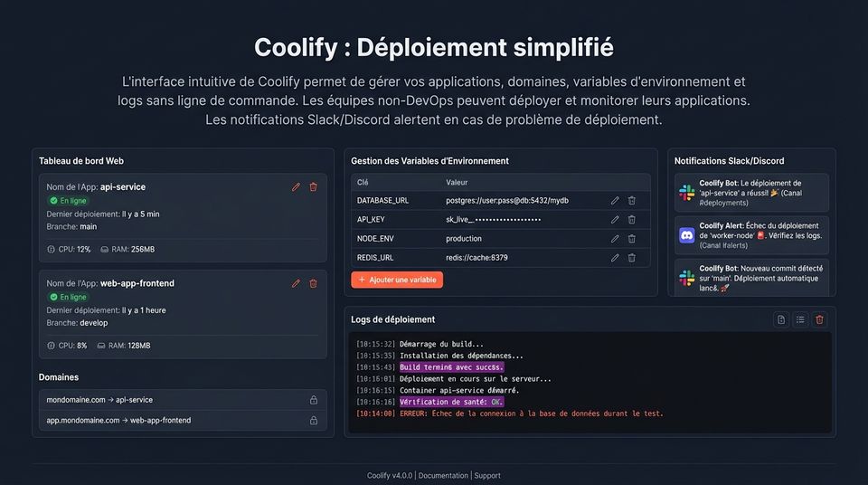
Task: Edit the DATABASE_URL variable
Action: click(x=615, y=201)
